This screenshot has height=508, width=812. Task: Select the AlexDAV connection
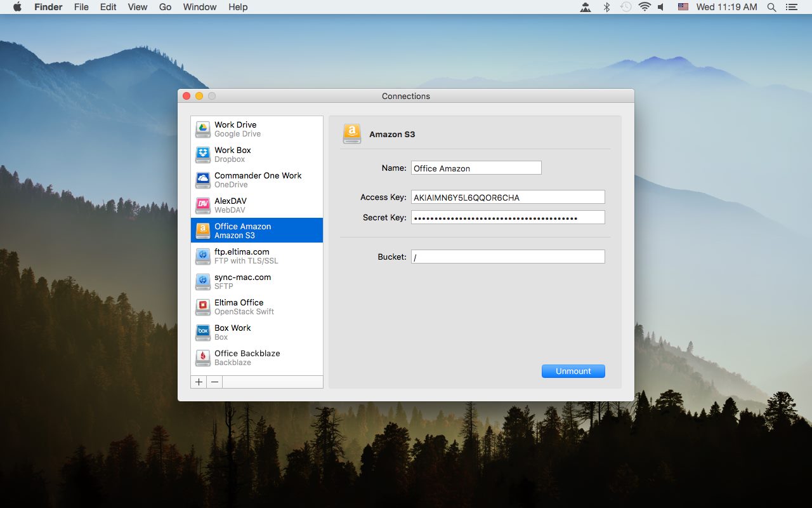(x=257, y=205)
